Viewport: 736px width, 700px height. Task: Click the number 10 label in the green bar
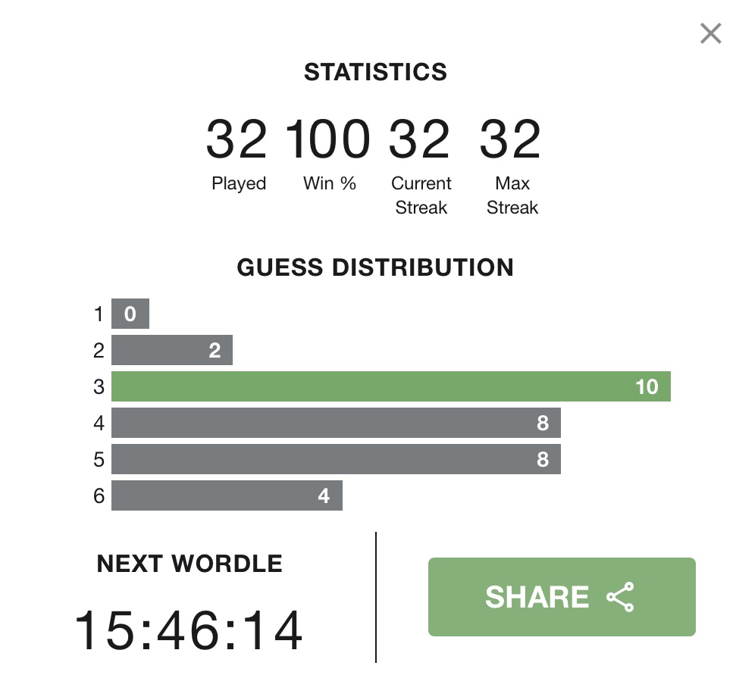pyautogui.click(x=647, y=386)
